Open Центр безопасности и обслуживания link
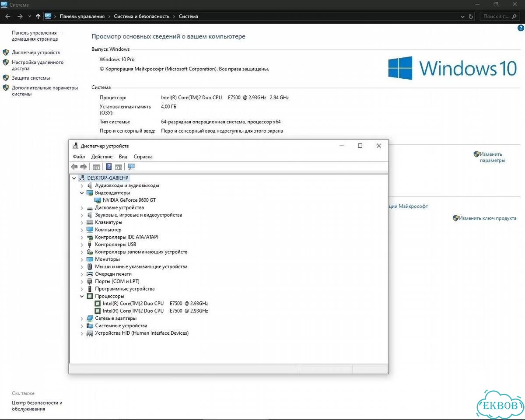This screenshot has height=420, width=525. point(37,406)
